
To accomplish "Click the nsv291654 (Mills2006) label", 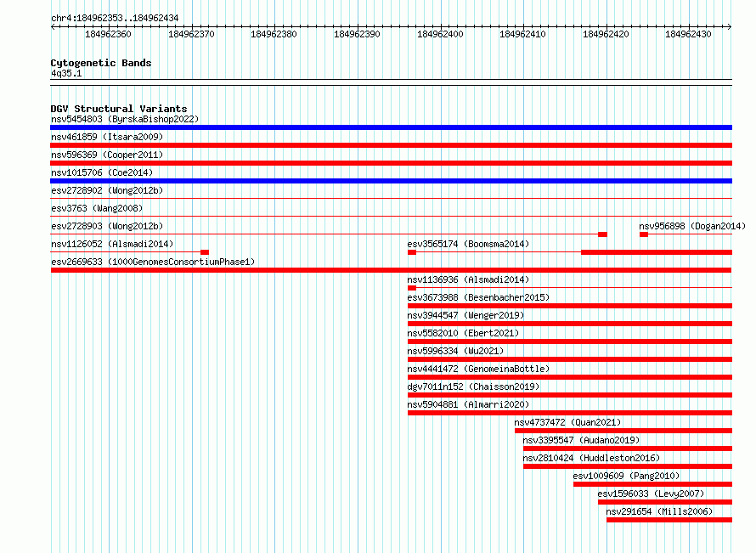I will [x=659, y=511].
